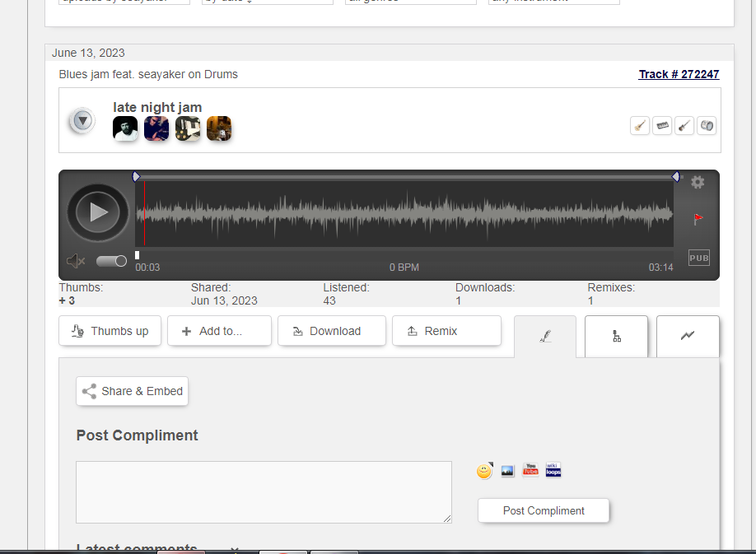Screen dimensions: 756x554
Task: Open second musician avatar with guitar player
Action: pyautogui.click(x=156, y=128)
